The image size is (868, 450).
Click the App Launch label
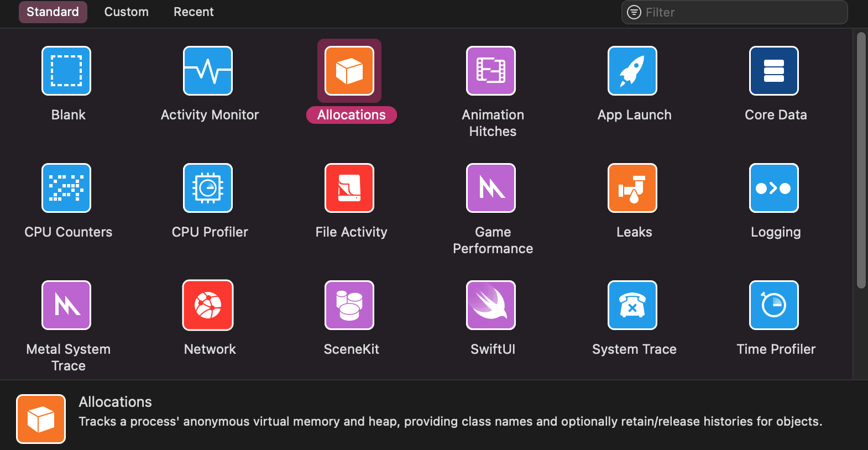[635, 115]
